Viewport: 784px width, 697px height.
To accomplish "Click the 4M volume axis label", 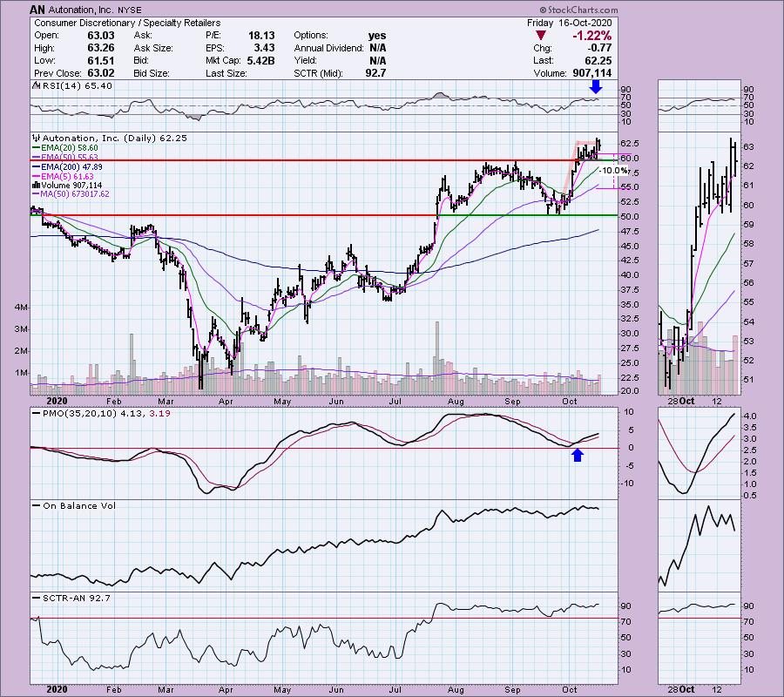I will coord(21,308).
